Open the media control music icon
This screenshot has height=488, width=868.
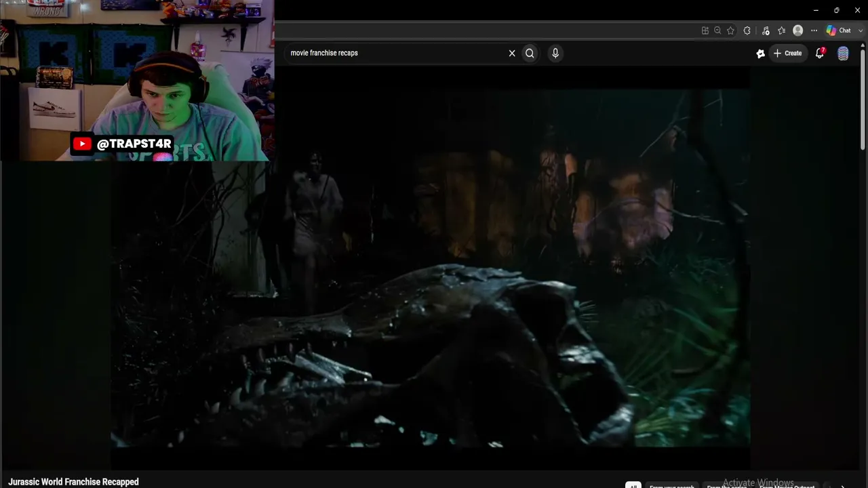tap(766, 30)
